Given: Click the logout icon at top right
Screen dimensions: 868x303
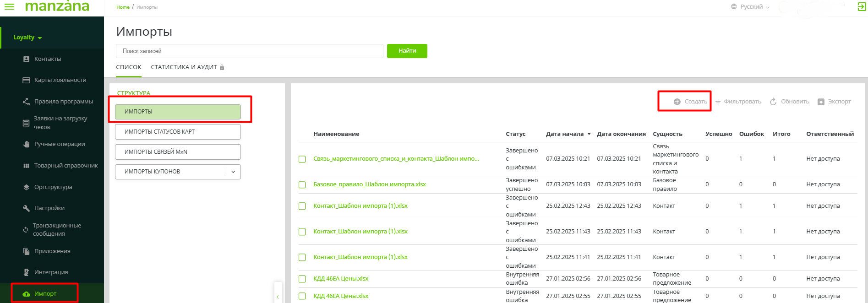Looking at the screenshot, I should (862, 7).
